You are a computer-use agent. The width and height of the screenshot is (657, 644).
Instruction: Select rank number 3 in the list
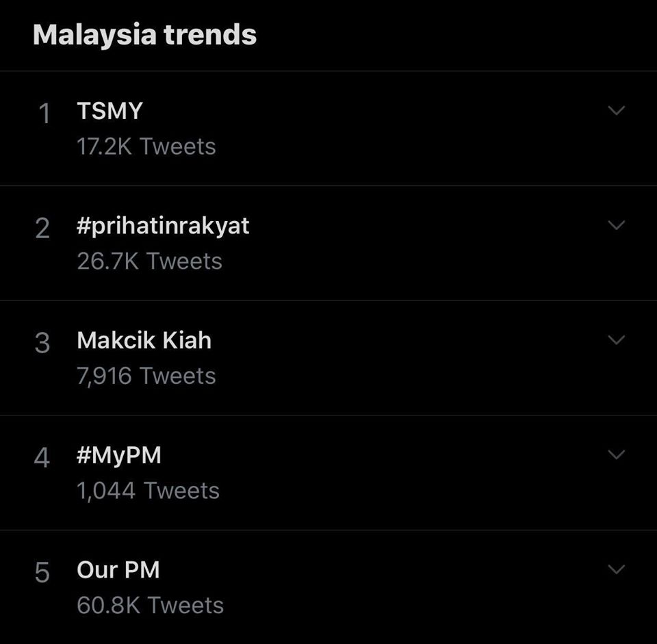click(42, 343)
